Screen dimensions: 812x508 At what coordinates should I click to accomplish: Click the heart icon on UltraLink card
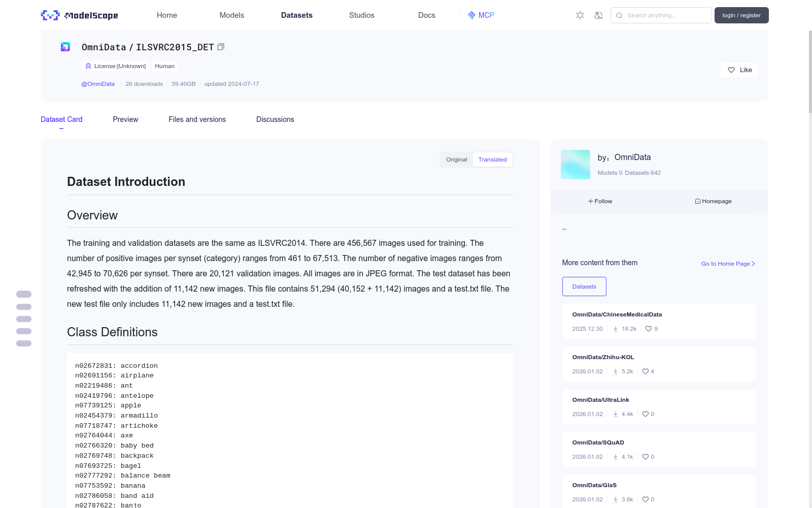click(646, 414)
